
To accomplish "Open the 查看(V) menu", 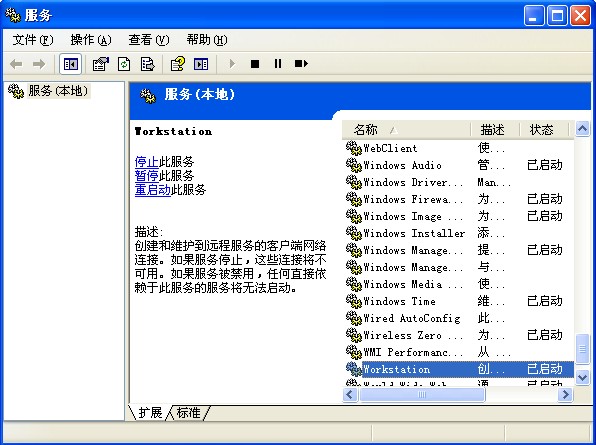I will coord(149,40).
